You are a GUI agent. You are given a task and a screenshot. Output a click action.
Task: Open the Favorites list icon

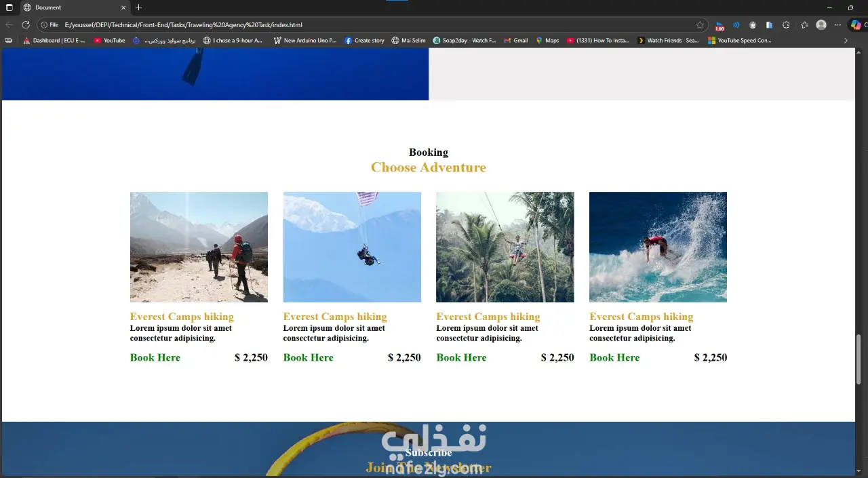[x=804, y=24]
